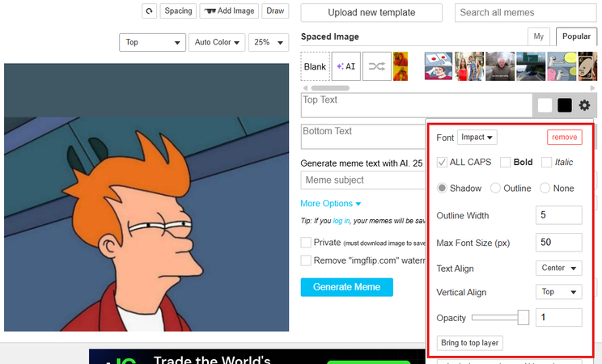
Task: Select the None radio option
Action: [x=545, y=188]
